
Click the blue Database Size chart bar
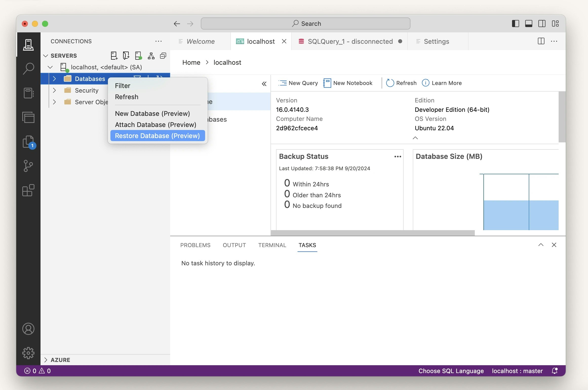tap(521, 215)
